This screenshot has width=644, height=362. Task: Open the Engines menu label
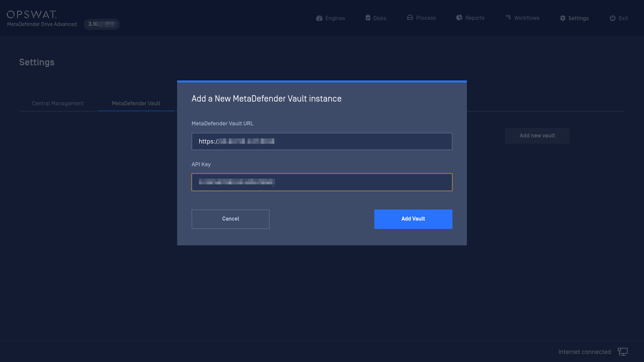[x=335, y=18]
